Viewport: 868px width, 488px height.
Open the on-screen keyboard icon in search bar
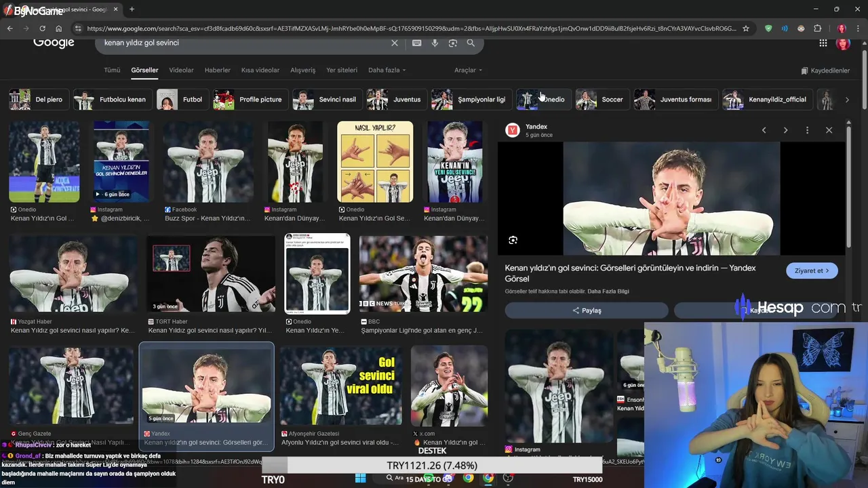click(416, 43)
